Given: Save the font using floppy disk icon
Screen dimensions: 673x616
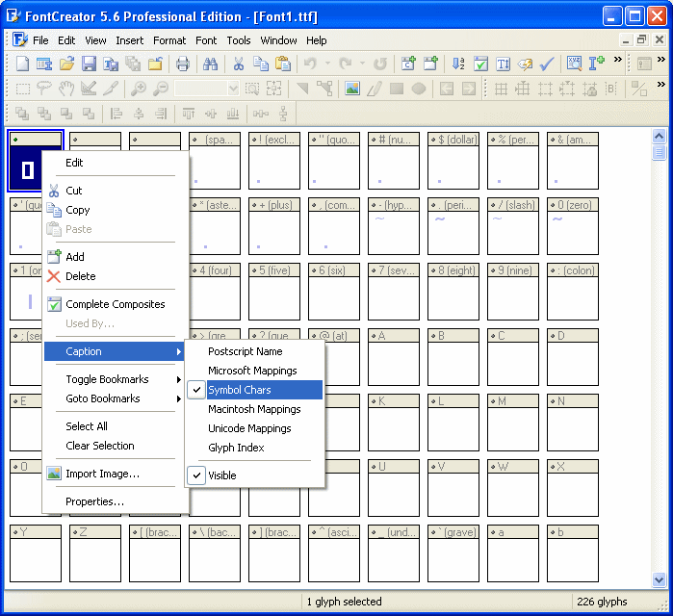Looking at the screenshot, I should [89, 64].
